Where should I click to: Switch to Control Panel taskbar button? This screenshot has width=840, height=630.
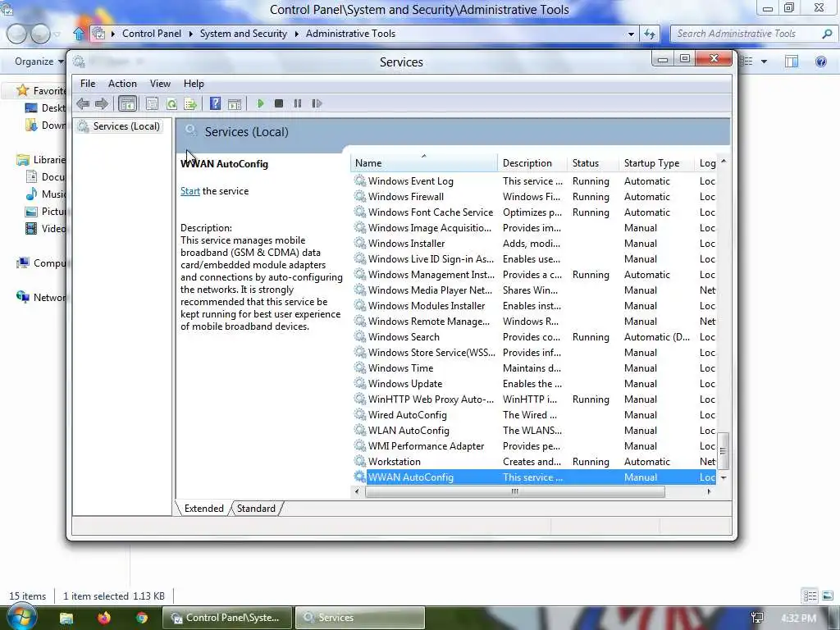(228, 618)
